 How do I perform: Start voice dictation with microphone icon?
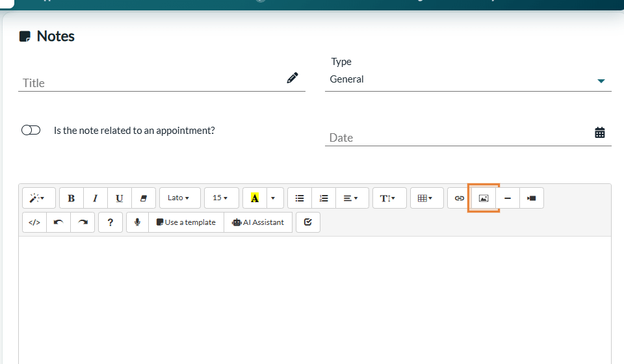pyautogui.click(x=137, y=222)
